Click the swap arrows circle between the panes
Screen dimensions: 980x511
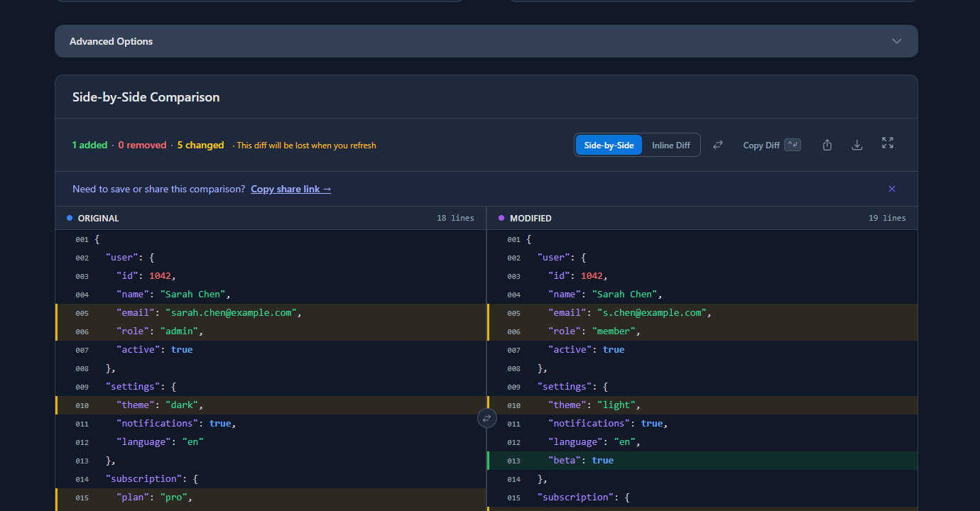click(x=487, y=418)
